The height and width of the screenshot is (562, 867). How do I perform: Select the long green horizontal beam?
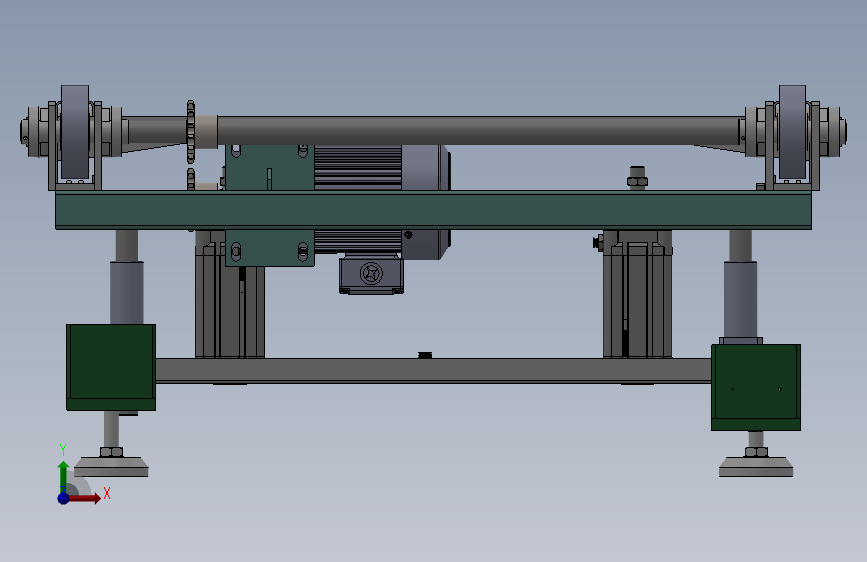click(434, 210)
